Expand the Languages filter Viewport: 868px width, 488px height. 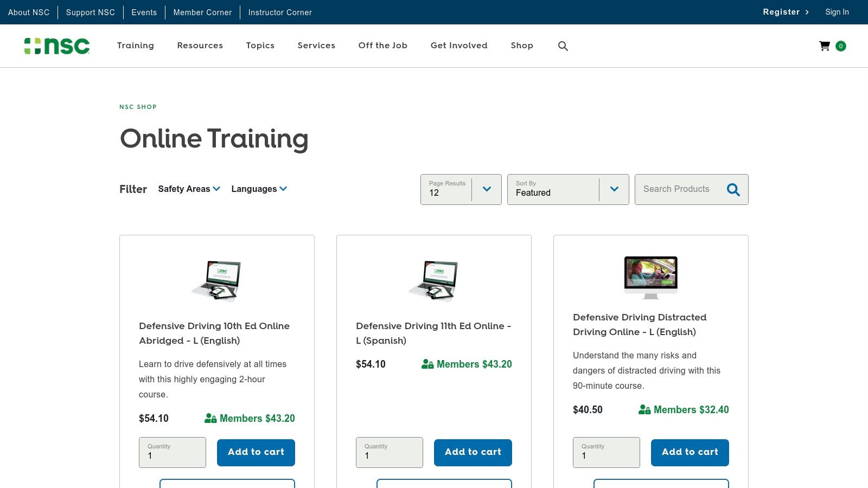259,189
